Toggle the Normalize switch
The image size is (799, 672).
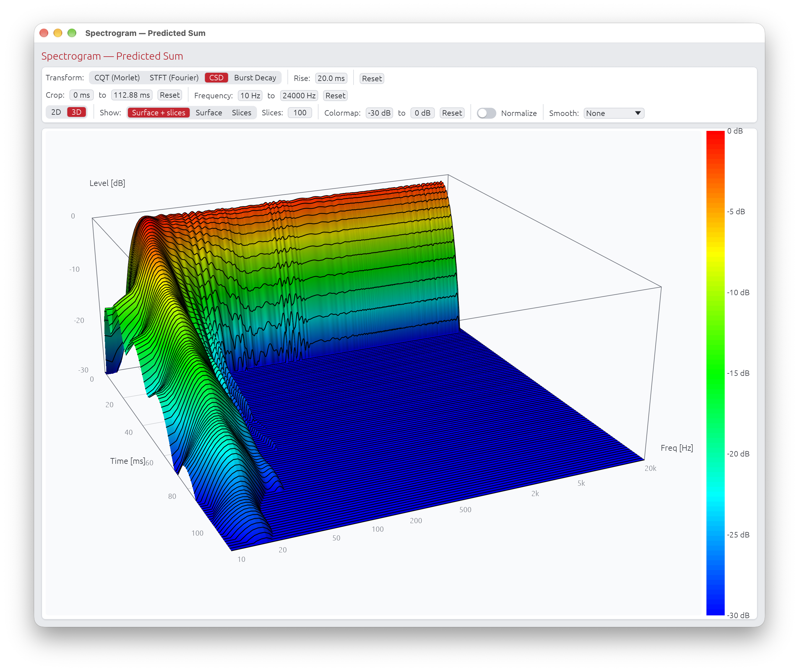[x=486, y=113]
